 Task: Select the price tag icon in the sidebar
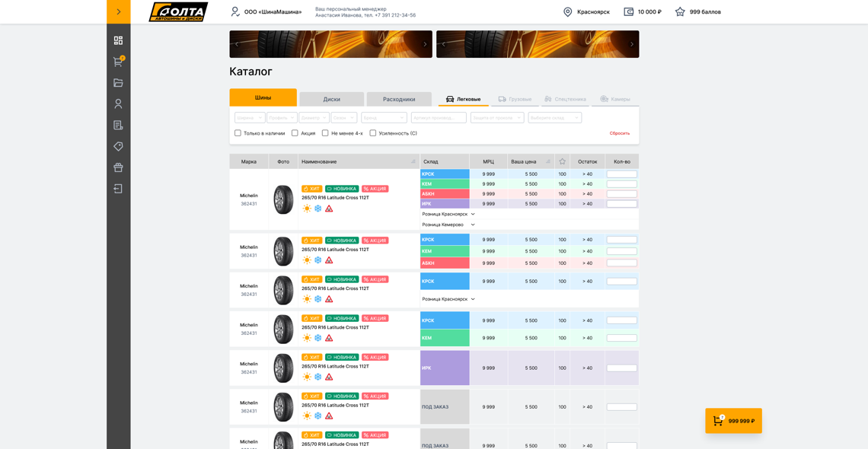coord(118,146)
